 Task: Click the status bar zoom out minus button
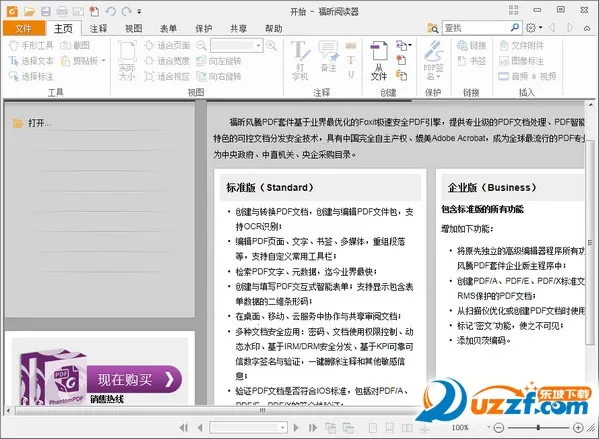[x=499, y=428]
